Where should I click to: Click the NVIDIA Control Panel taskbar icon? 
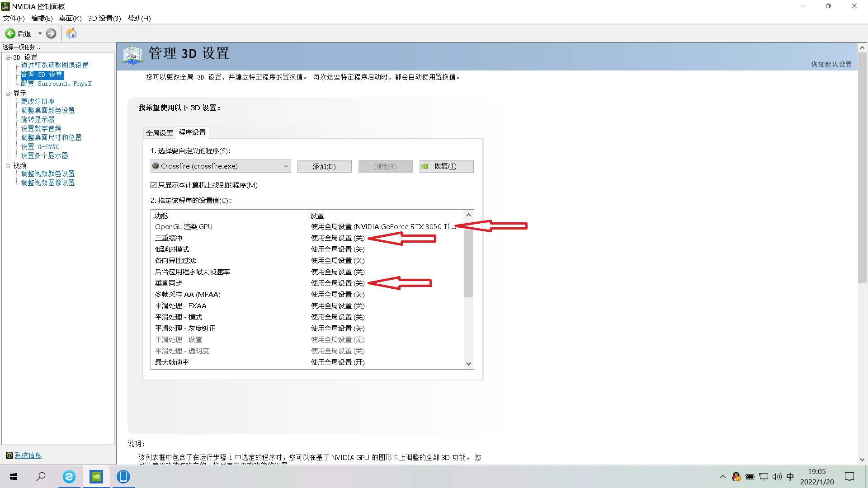coord(96,477)
